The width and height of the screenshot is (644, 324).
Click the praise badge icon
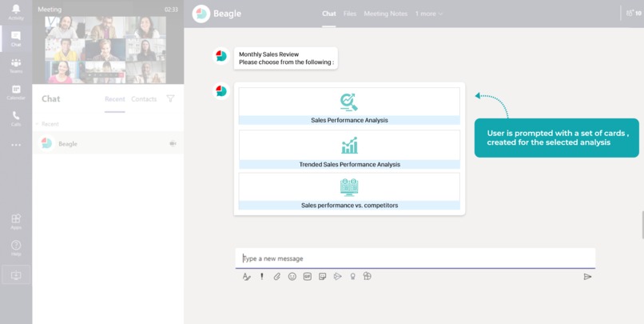(x=352, y=277)
